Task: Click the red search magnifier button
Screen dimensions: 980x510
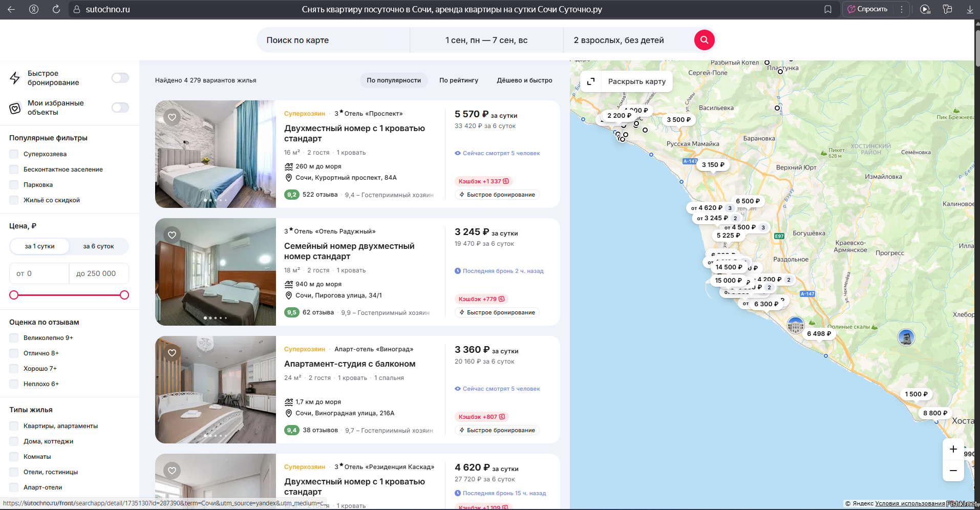Action: click(704, 40)
